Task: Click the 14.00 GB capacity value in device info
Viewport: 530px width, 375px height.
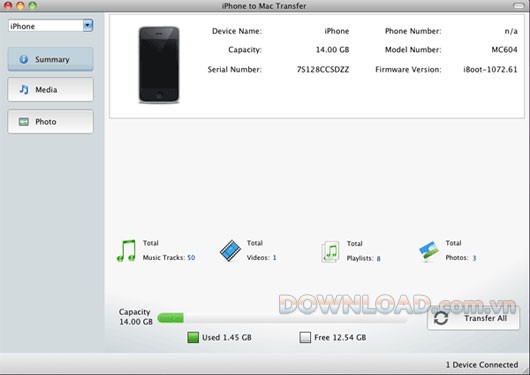Action: click(332, 50)
